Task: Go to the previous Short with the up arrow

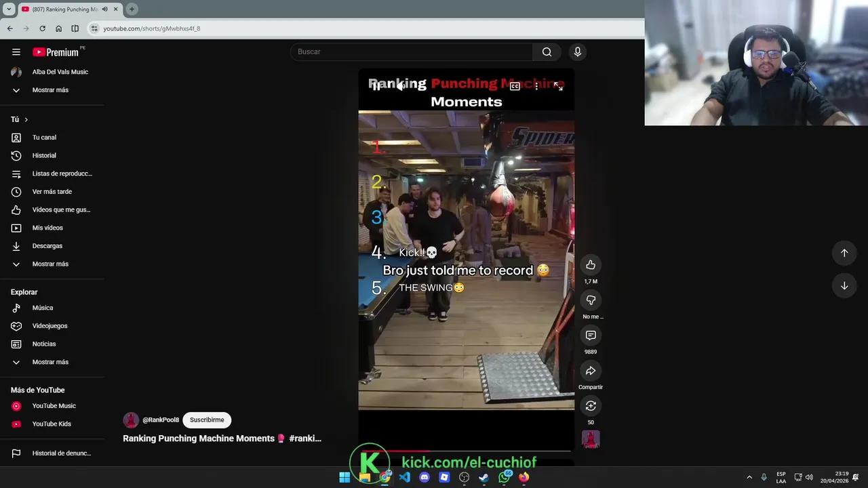Action: (x=844, y=253)
